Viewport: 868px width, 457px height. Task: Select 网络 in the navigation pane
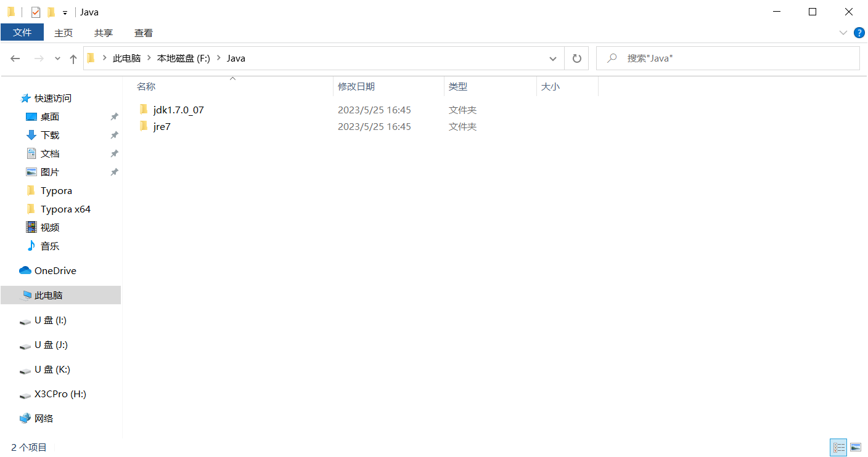click(44, 418)
